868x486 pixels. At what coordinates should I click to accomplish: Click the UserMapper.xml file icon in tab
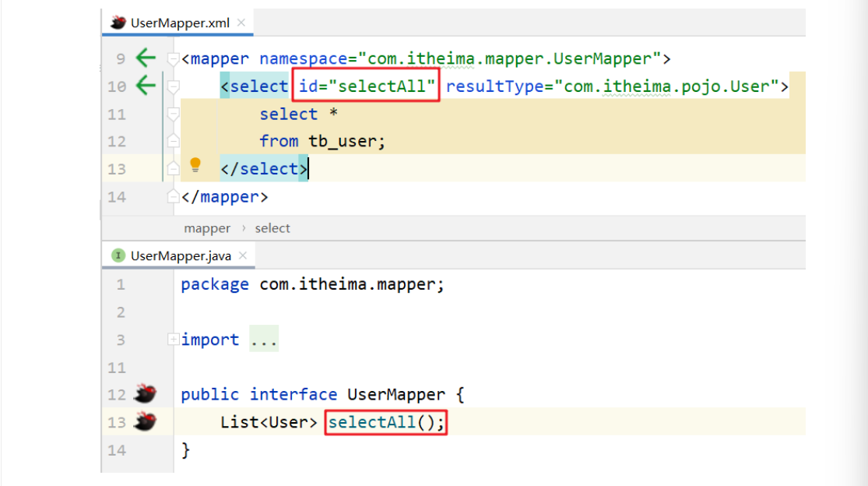118,22
